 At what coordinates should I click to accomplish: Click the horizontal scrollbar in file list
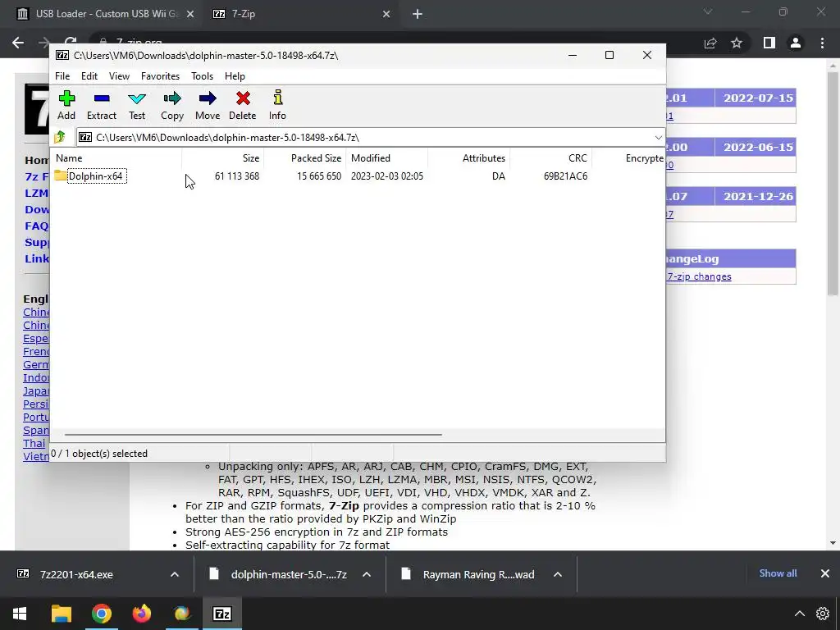tap(253, 435)
